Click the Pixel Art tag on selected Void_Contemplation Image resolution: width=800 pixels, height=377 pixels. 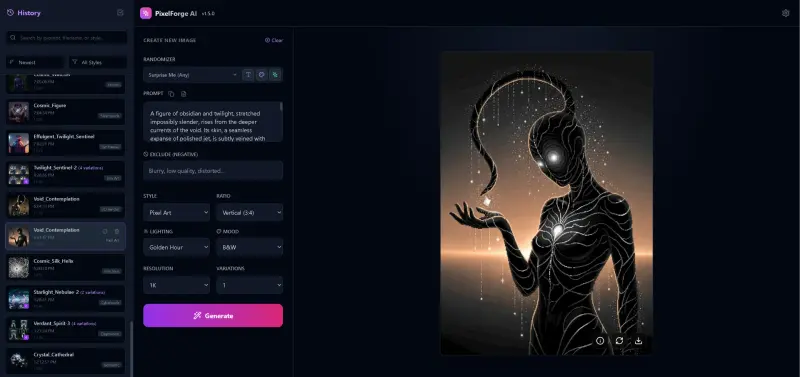pos(113,240)
